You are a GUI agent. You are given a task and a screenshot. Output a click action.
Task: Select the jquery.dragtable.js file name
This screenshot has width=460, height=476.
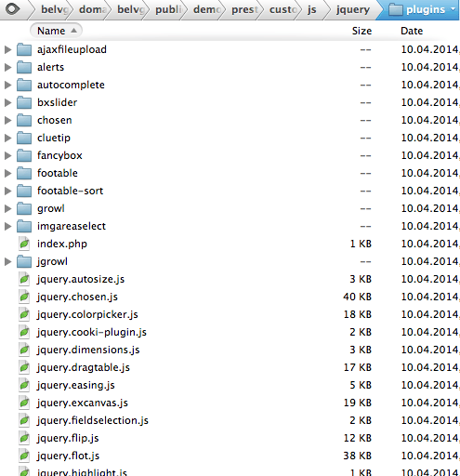coord(84,367)
